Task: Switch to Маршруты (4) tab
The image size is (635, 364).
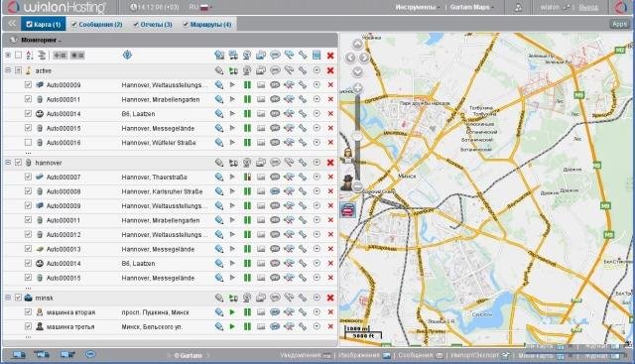Action: coord(207,24)
